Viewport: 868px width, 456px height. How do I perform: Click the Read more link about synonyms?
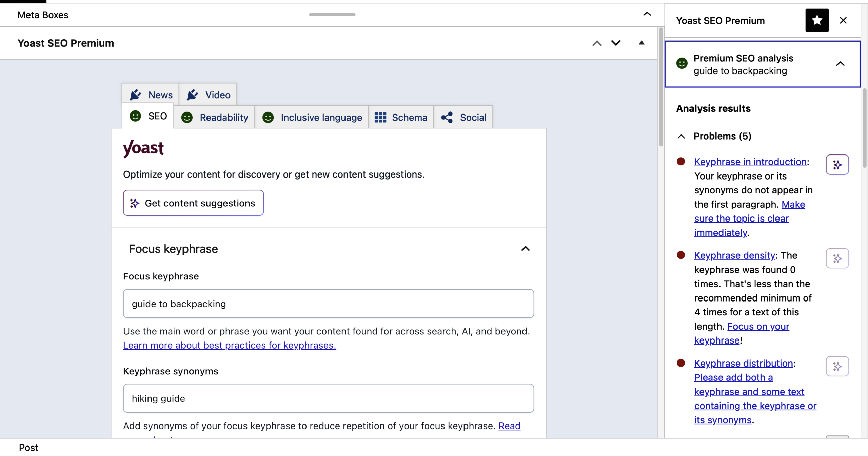pos(509,426)
